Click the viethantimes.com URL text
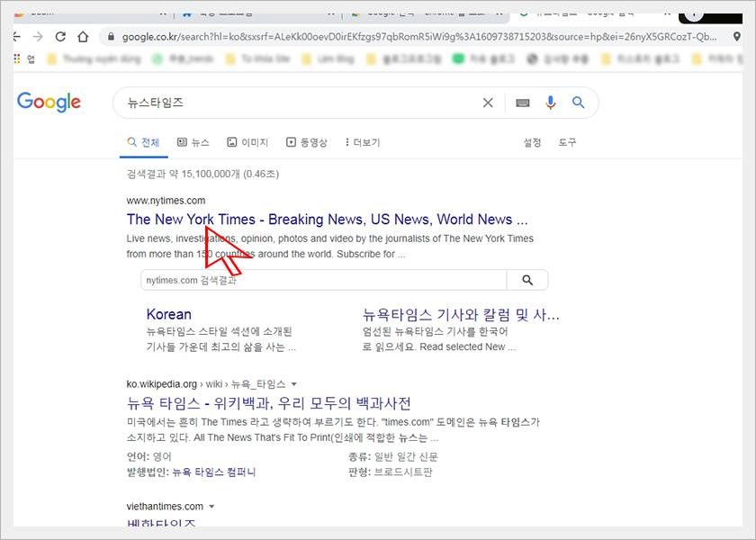Viewport: 756px width, 540px height. tap(165, 507)
